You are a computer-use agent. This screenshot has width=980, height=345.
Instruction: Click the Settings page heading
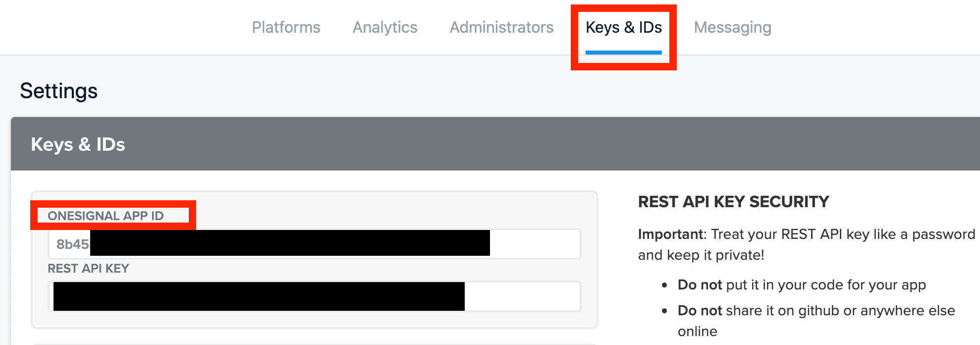click(x=58, y=91)
